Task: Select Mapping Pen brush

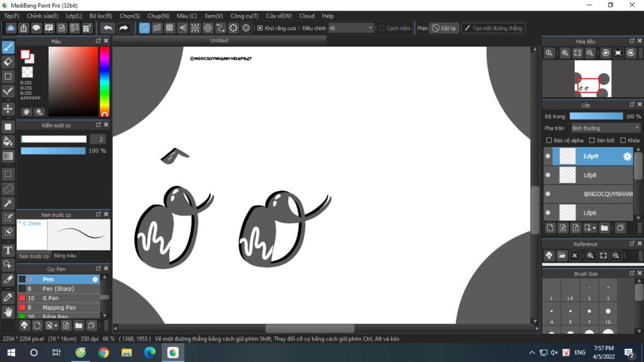Action: click(x=58, y=308)
